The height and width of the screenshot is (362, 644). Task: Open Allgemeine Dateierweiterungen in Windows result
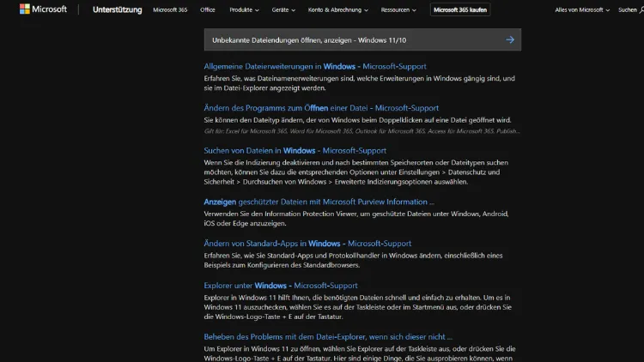pos(315,67)
